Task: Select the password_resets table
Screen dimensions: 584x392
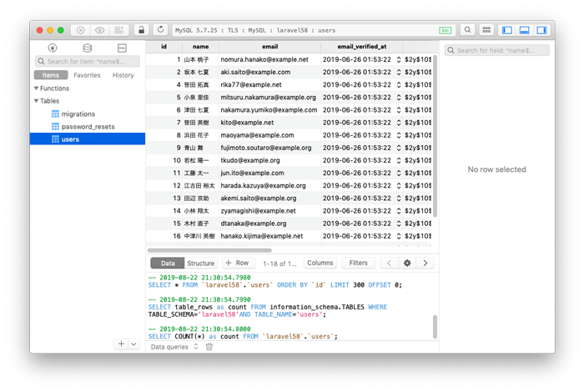Action: [88, 127]
